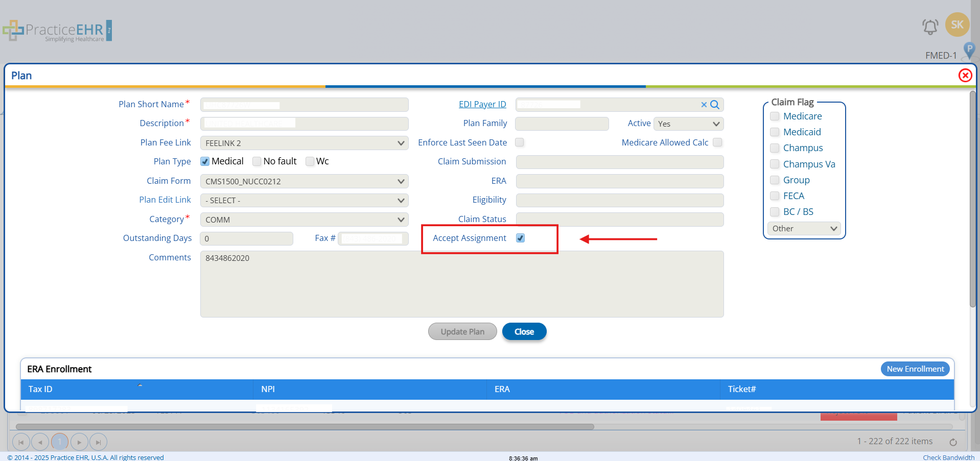
Task: Click the NPI column header
Action: point(268,389)
